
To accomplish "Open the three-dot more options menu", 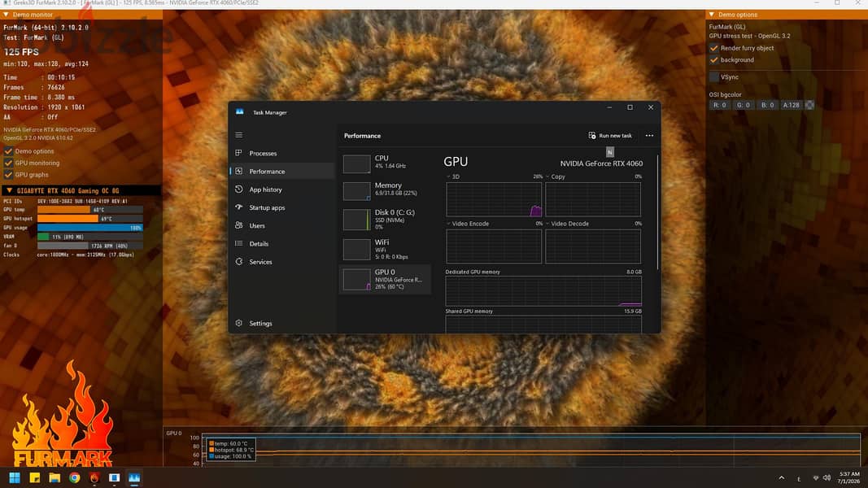I will pos(649,136).
